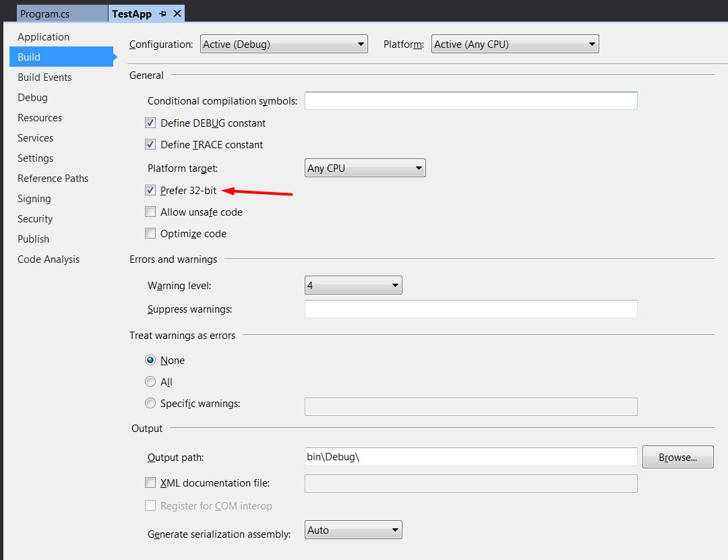
Task: Focus the Conditional compilation symbols field
Action: 471,101
